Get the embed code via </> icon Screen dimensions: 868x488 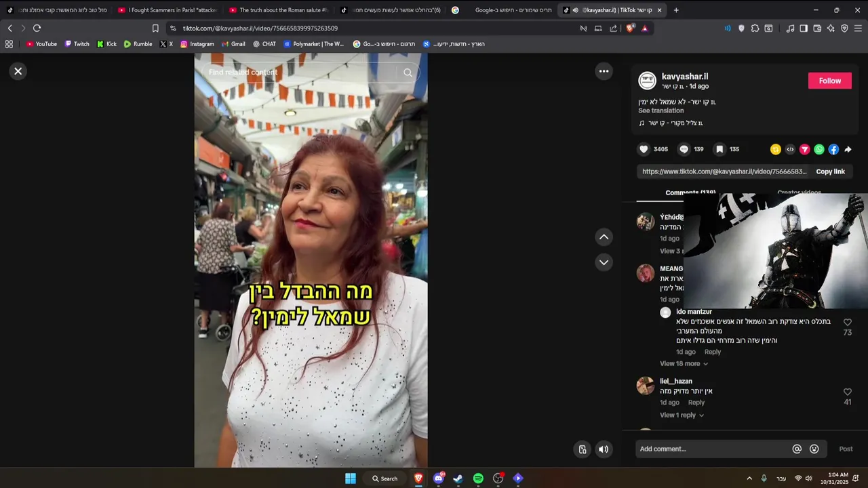click(x=790, y=149)
